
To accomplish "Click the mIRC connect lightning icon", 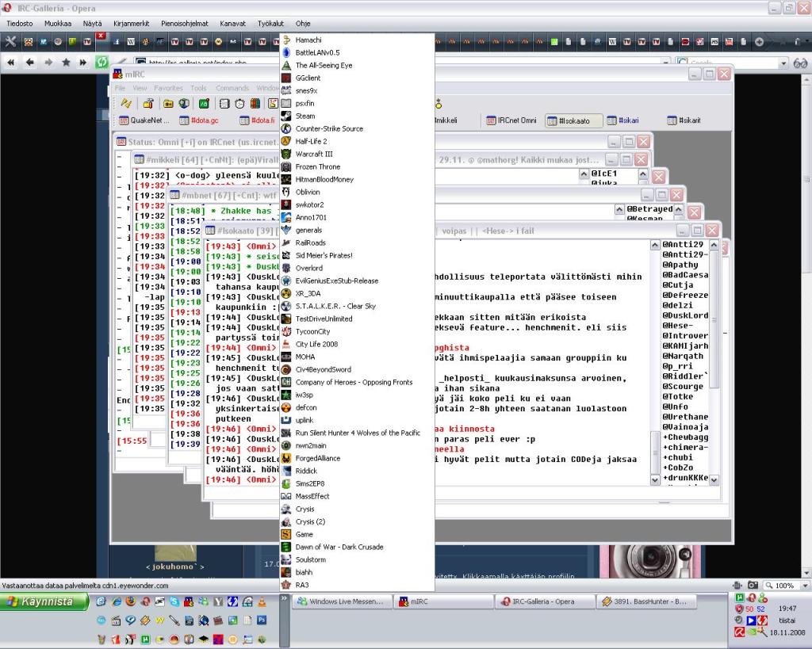I will coord(126,103).
